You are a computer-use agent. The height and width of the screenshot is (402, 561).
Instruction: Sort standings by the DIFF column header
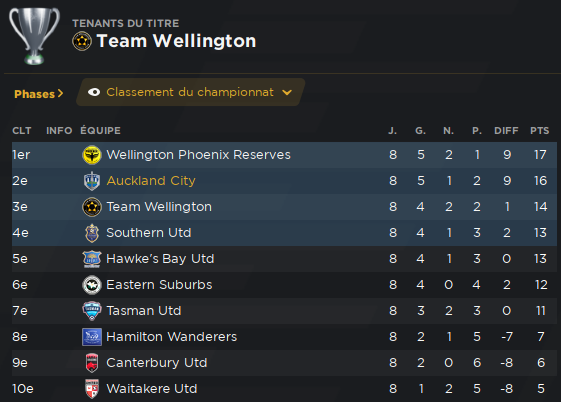pyautogui.click(x=506, y=131)
